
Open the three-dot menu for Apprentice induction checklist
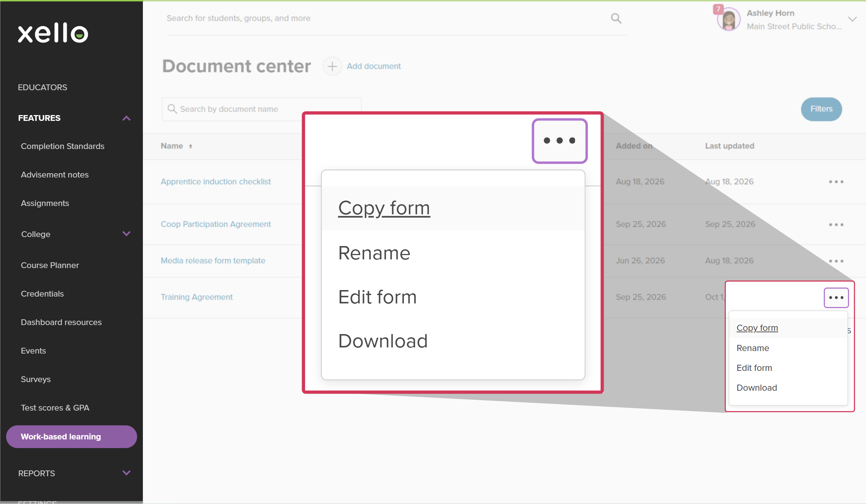click(x=836, y=182)
